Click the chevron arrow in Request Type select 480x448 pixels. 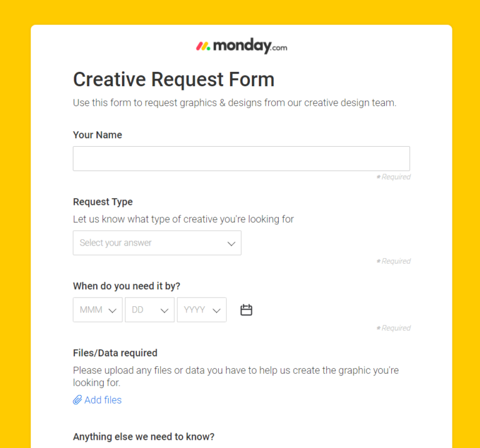coord(231,244)
